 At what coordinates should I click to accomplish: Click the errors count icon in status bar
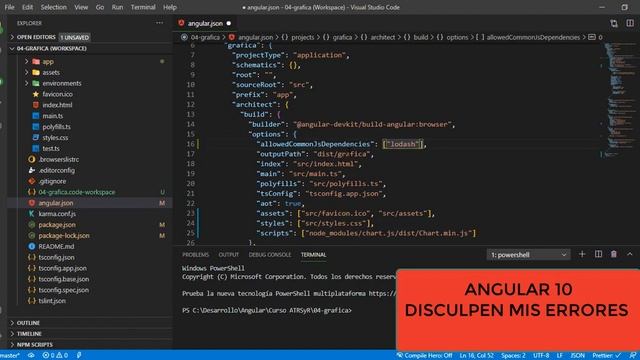pos(49,356)
